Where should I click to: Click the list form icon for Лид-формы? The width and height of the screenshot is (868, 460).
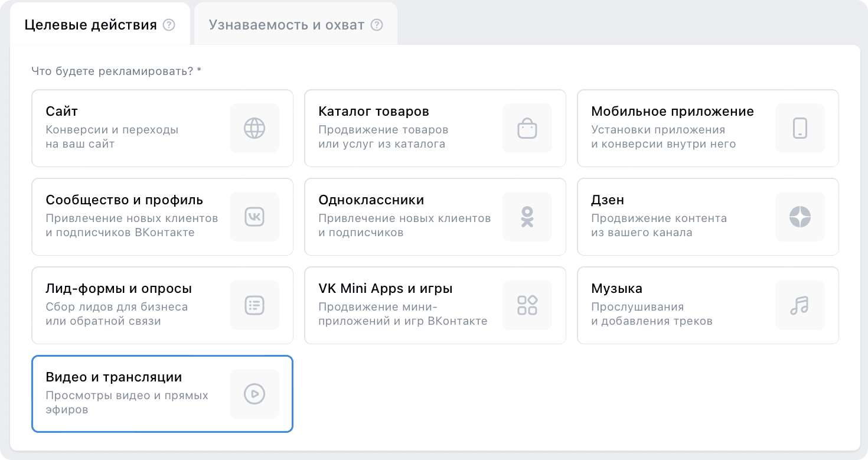(254, 305)
